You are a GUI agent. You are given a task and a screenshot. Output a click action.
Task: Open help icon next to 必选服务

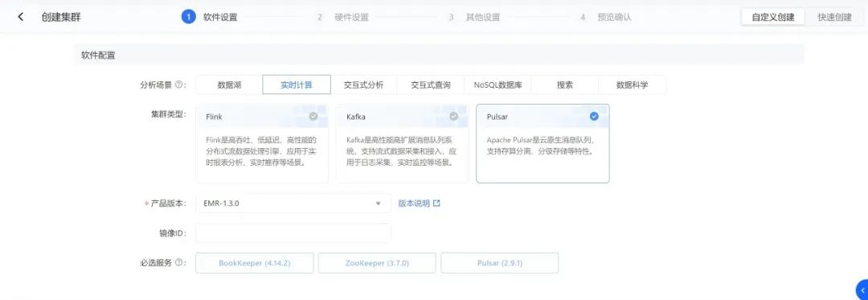point(178,263)
